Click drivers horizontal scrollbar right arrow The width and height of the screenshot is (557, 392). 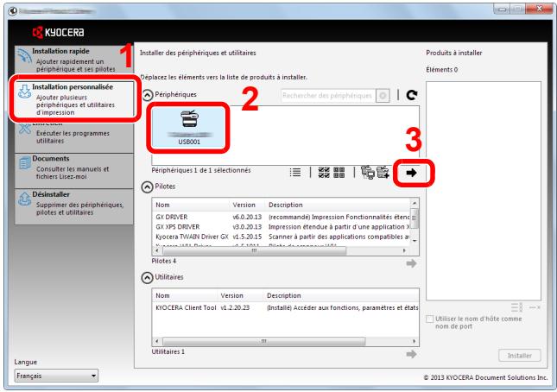[405, 250]
